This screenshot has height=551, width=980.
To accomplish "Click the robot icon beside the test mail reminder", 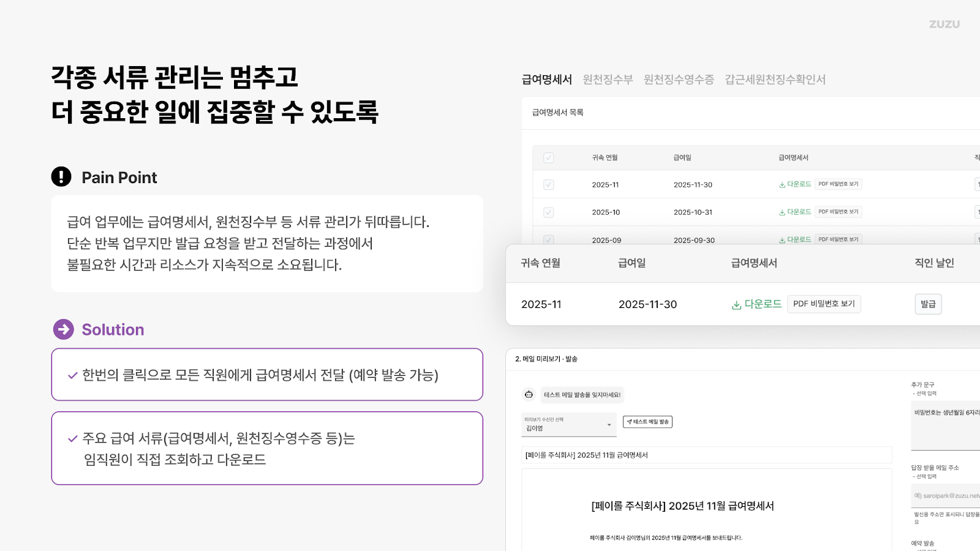I will (529, 395).
